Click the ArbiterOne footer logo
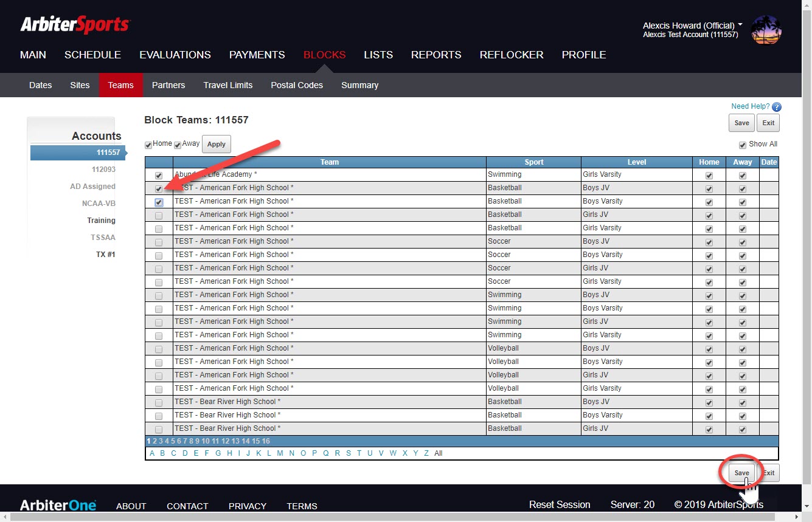Viewport: 812px width, 522px height. coord(58,505)
